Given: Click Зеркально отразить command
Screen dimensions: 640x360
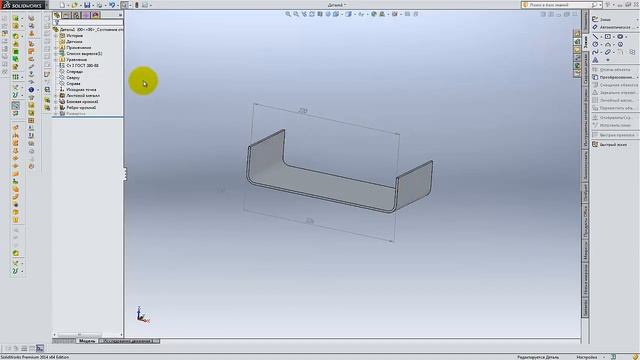Looking at the screenshot, I should (615, 93).
